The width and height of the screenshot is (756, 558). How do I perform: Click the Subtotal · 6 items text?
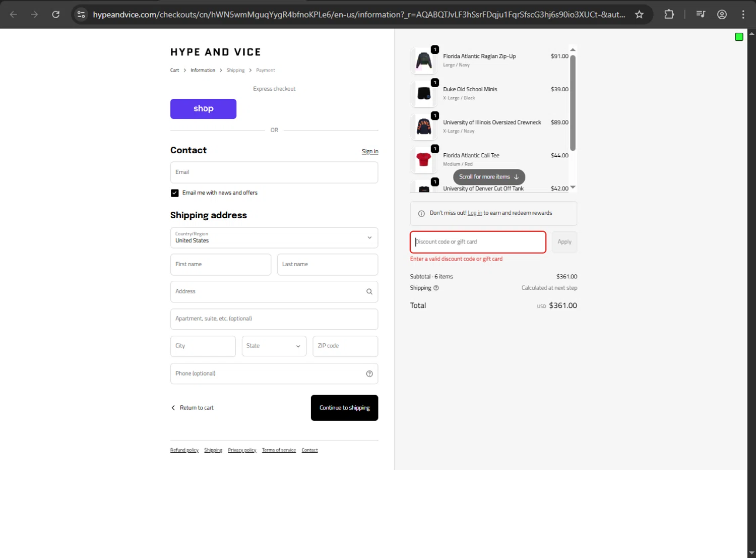[x=431, y=277]
